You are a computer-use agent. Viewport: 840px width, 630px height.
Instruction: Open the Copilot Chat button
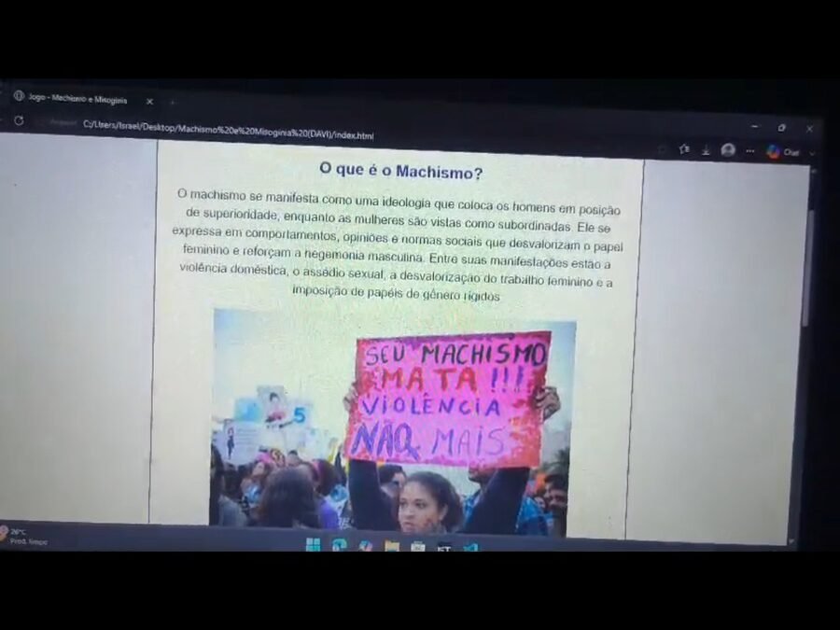click(x=783, y=152)
